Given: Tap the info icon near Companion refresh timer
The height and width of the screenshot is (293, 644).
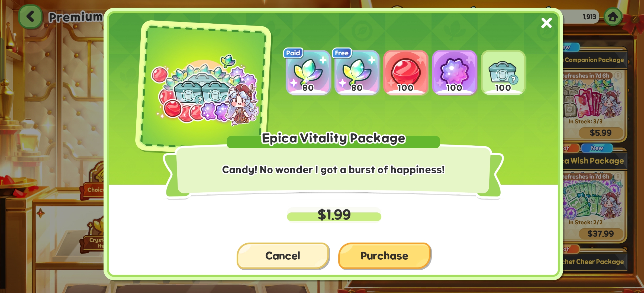Looking at the screenshot, I should 618,75.
